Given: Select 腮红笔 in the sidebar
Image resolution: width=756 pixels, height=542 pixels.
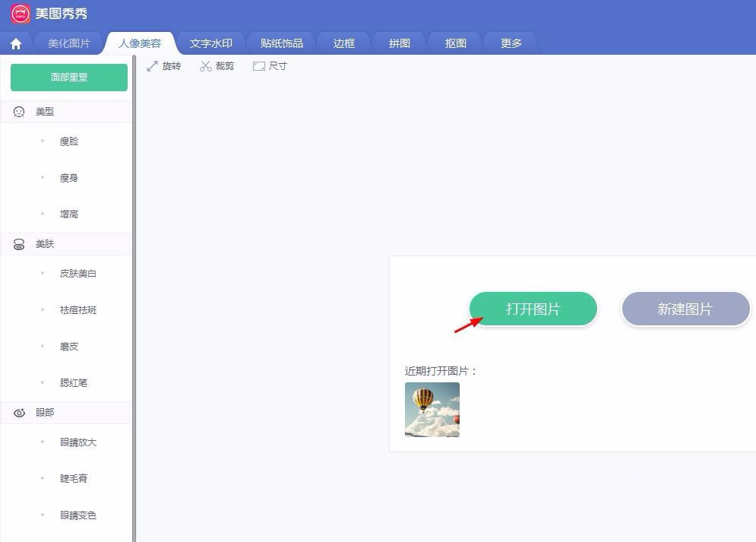Looking at the screenshot, I should click(73, 383).
